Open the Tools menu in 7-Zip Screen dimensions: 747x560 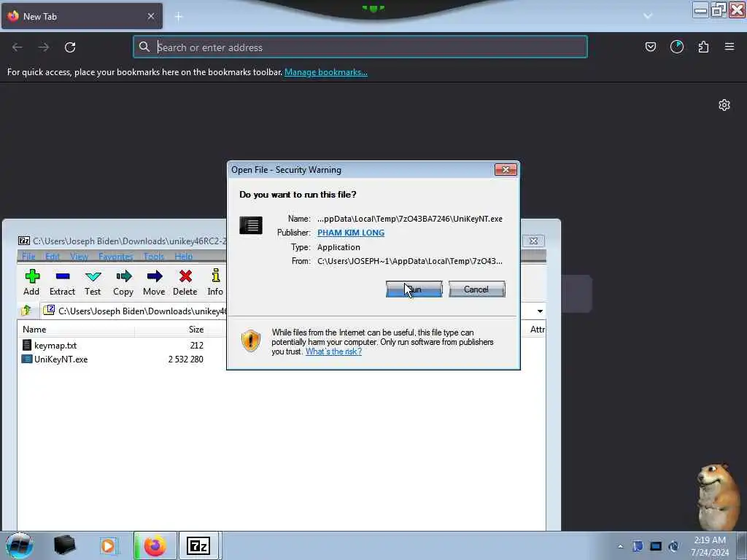click(x=153, y=257)
